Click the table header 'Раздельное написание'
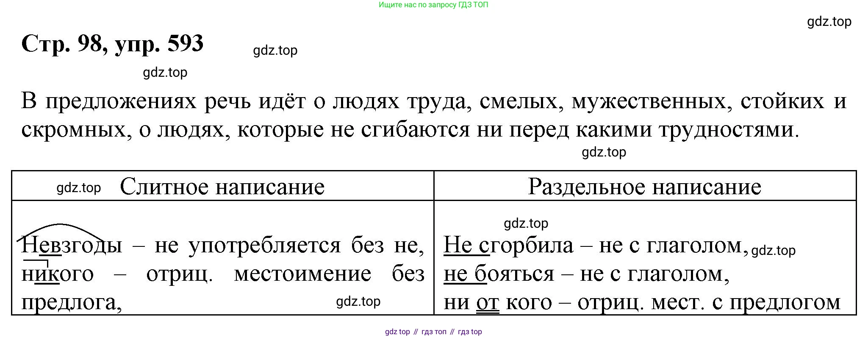The width and height of the screenshot is (868, 338). click(644, 187)
